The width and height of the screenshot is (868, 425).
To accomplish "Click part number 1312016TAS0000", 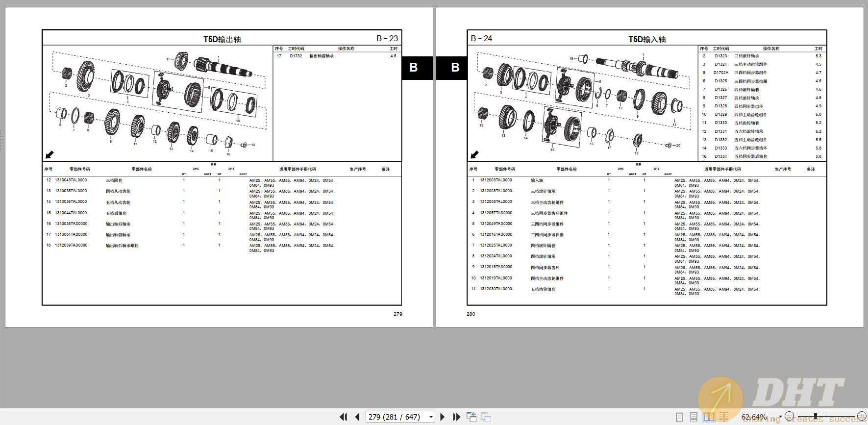I will point(496,235).
